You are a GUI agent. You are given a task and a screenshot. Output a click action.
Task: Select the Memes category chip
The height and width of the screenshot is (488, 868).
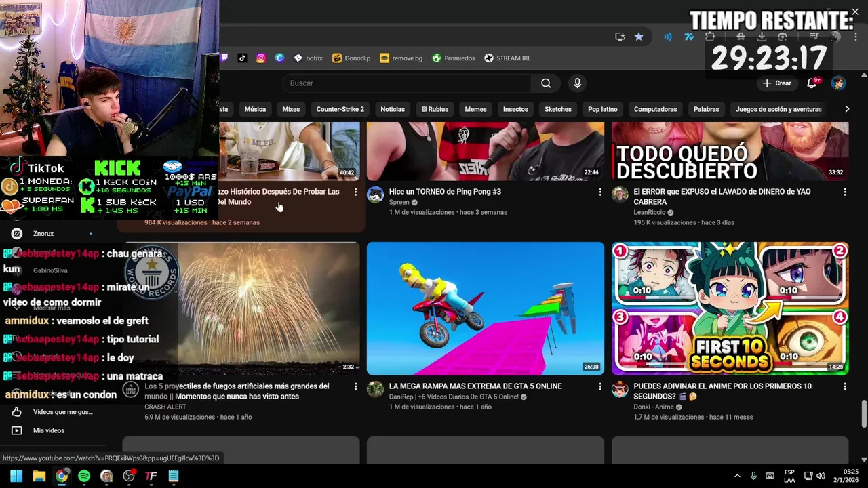point(475,109)
